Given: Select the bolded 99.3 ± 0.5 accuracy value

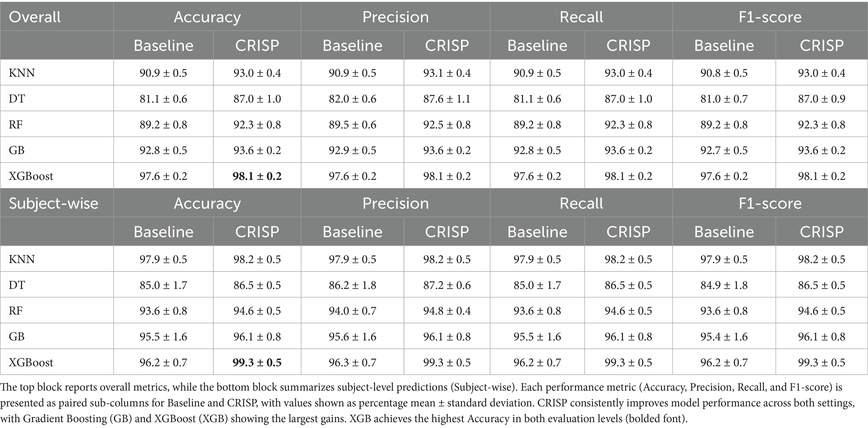Looking at the screenshot, I should [257, 362].
